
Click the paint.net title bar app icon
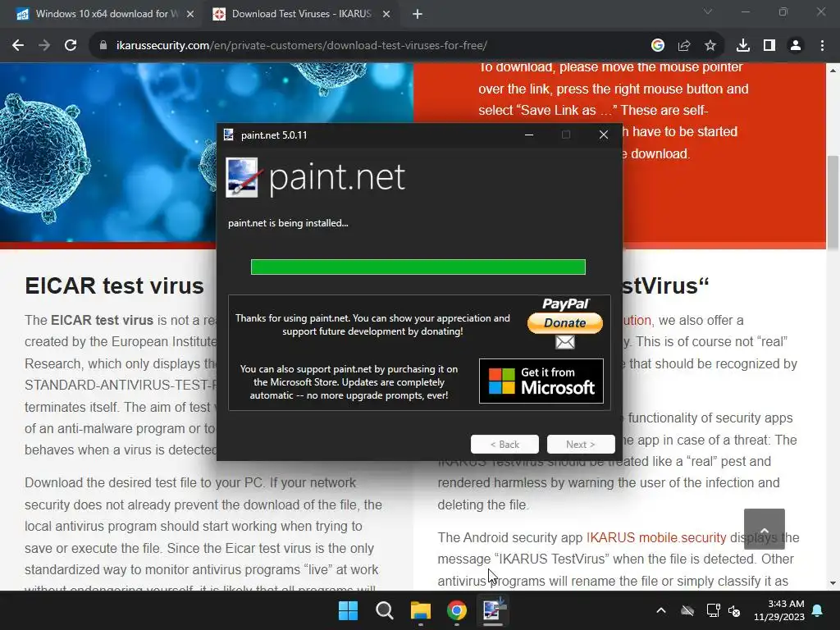[229, 135]
